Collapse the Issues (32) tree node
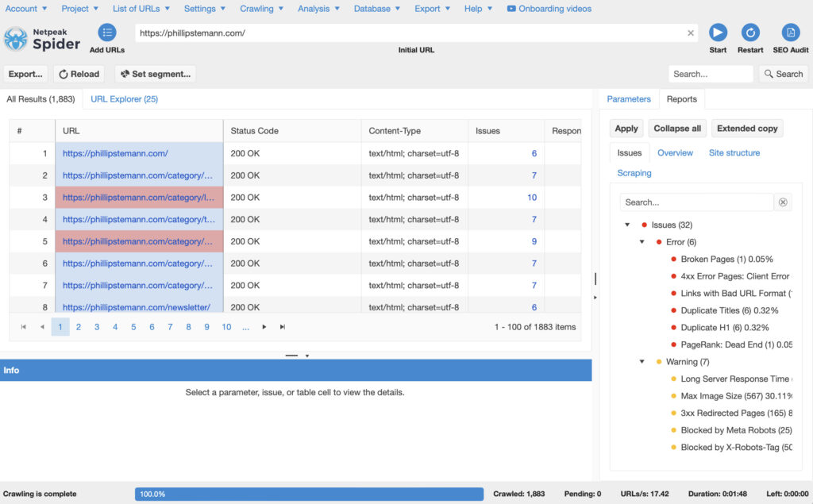Screen dimensions: 813x504 tap(626, 225)
